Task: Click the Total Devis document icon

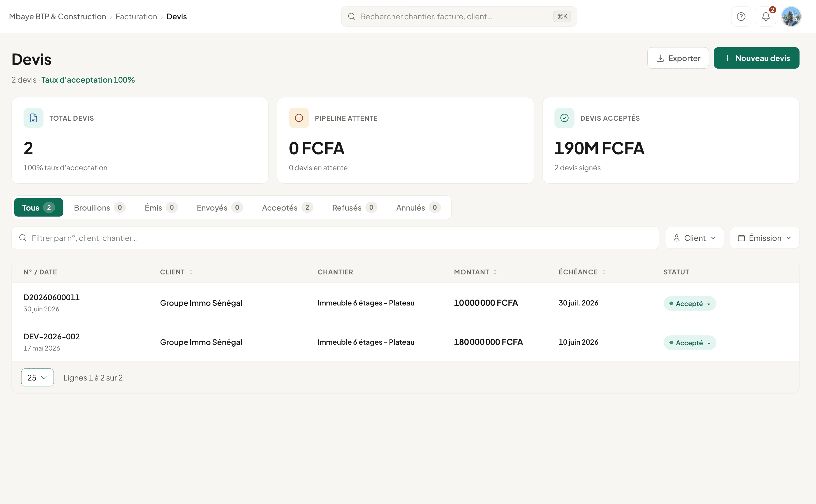Action: click(x=33, y=118)
